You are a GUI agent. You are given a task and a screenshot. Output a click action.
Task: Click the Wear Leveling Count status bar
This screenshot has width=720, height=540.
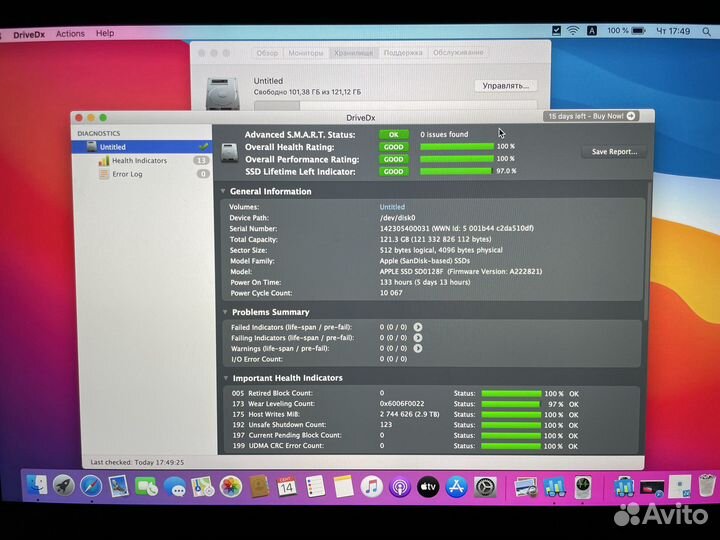coord(511,405)
